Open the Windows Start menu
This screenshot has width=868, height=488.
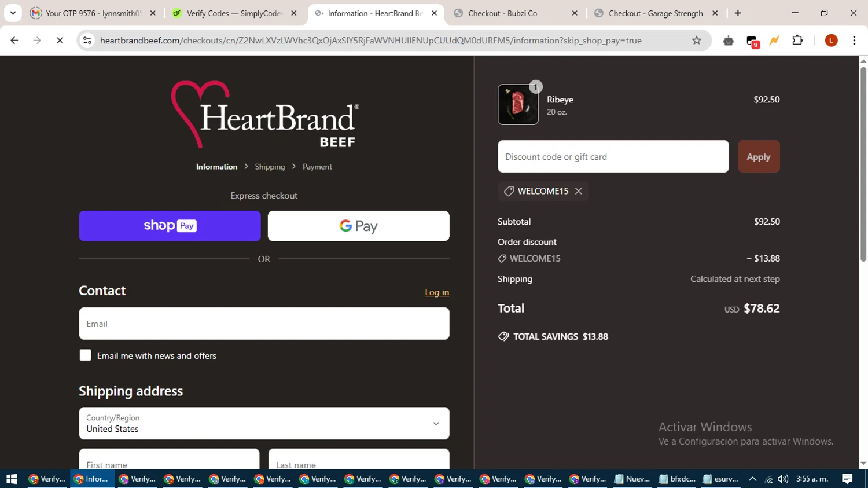point(12,479)
